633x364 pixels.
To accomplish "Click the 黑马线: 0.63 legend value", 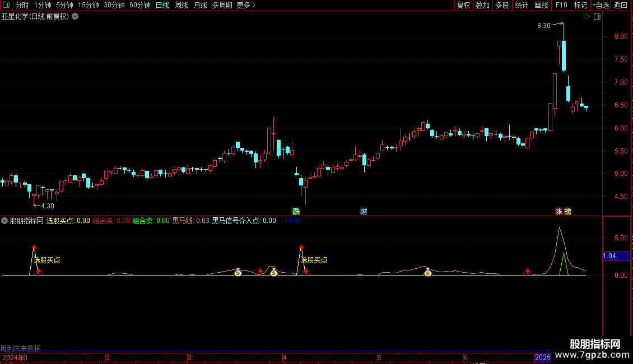I will click(x=191, y=221).
